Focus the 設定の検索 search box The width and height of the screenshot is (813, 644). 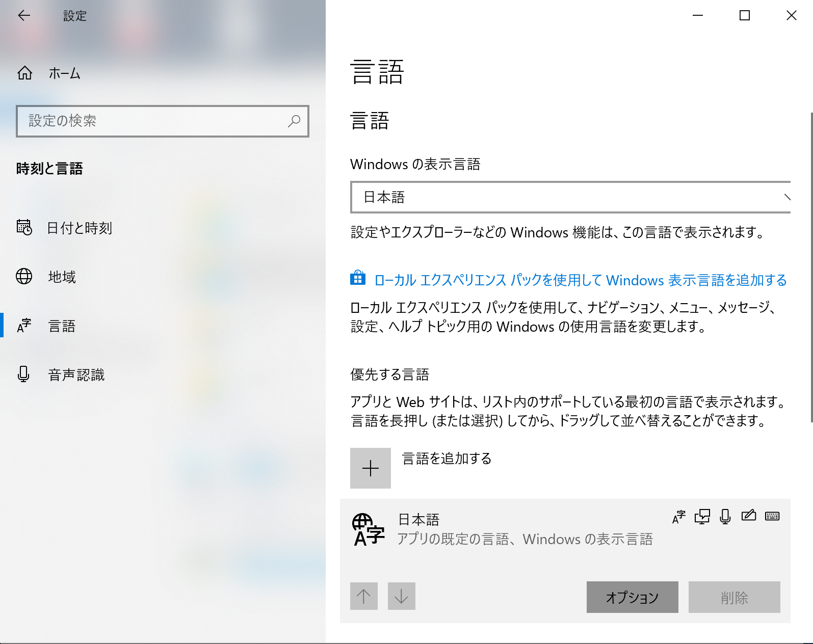pyautogui.click(x=163, y=121)
